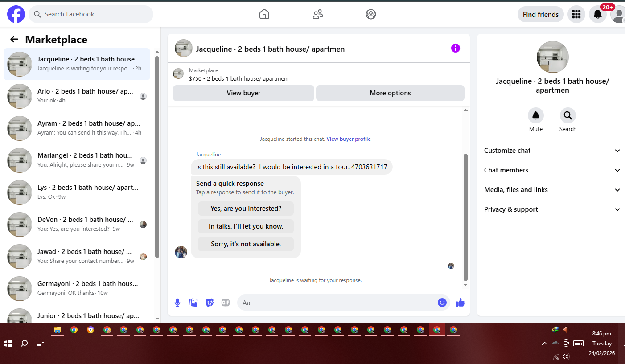Click Jacqueline's message with phone number 4703631717
Image resolution: width=625 pixels, height=364 pixels.
click(292, 167)
